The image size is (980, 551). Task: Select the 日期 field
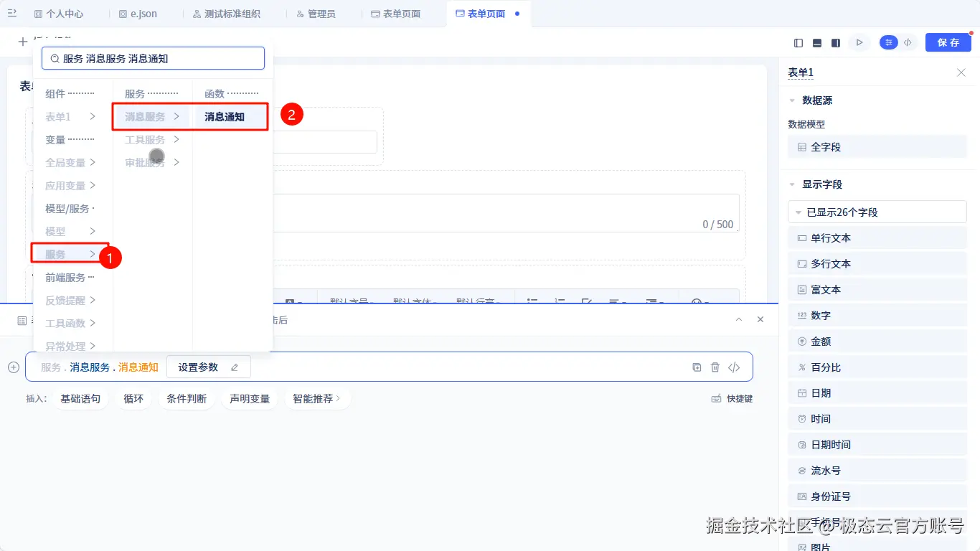coord(877,393)
